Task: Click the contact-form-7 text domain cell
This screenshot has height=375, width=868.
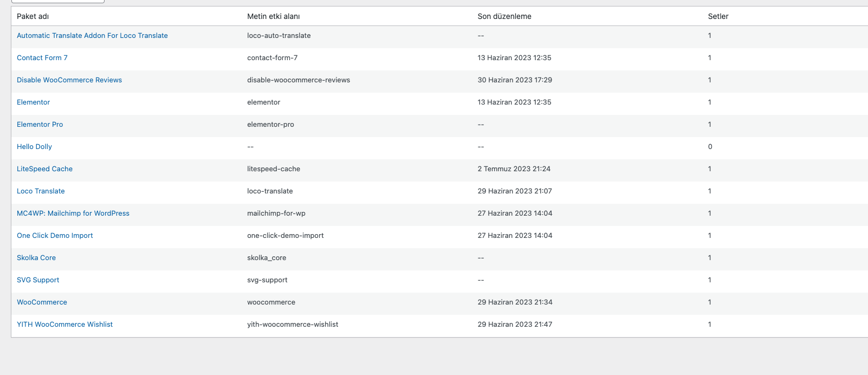Action: [x=273, y=58]
